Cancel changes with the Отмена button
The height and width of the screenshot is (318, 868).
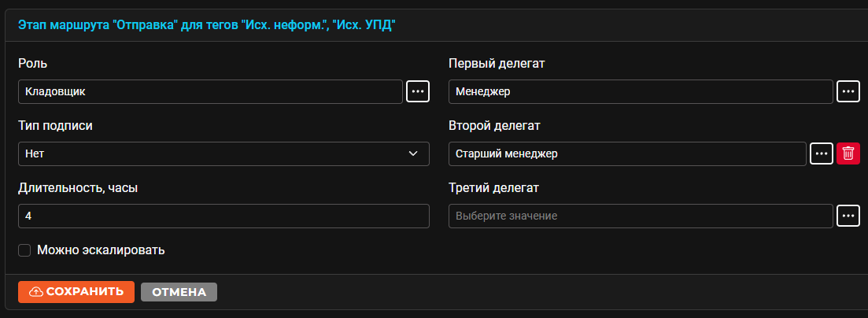coord(179,292)
